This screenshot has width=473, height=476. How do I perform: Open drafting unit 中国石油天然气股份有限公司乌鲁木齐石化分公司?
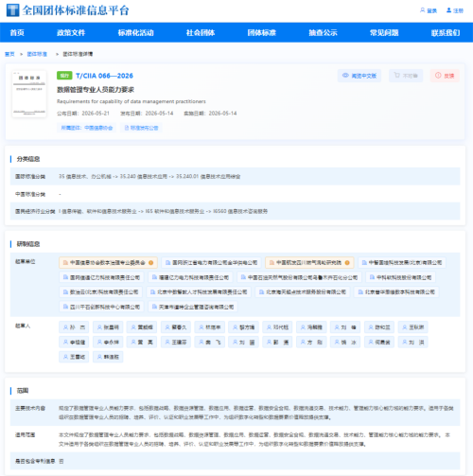tap(299, 277)
